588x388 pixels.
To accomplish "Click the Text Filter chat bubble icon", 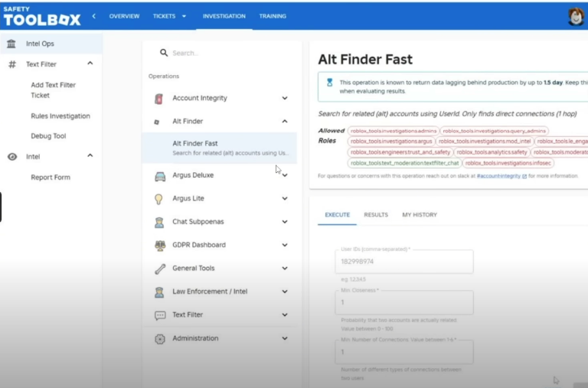I will point(160,315).
